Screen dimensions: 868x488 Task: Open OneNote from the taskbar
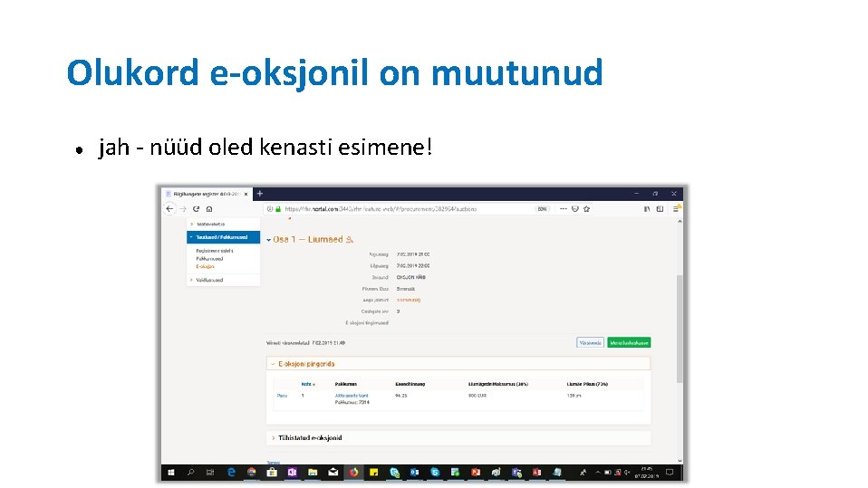click(x=293, y=472)
